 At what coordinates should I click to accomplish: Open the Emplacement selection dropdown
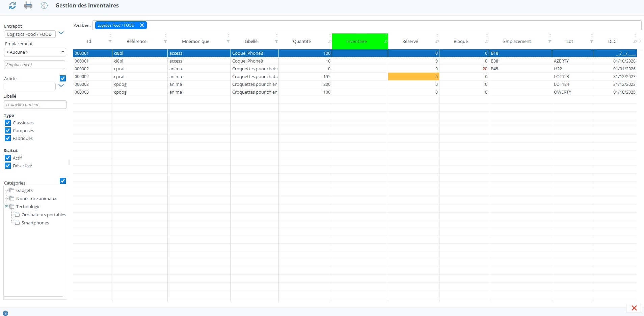(62, 52)
